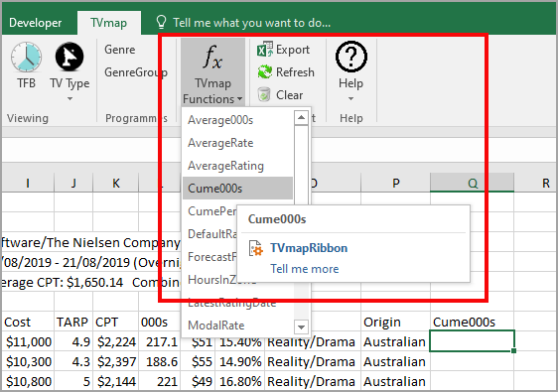Click the $2,397 CPT cell
Screen dimensions: 558x392
tap(115, 361)
